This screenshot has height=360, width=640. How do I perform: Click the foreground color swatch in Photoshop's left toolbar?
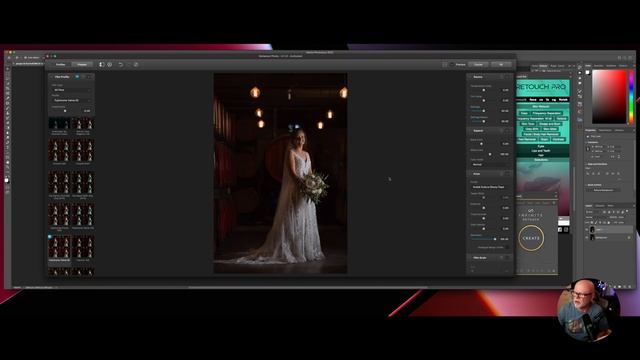[6, 180]
